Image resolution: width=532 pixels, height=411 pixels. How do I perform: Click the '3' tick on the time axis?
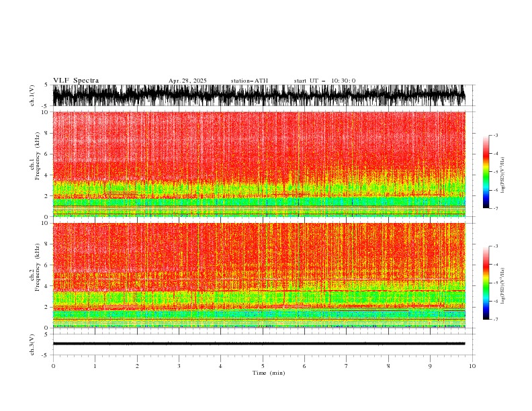coord(179,366)
